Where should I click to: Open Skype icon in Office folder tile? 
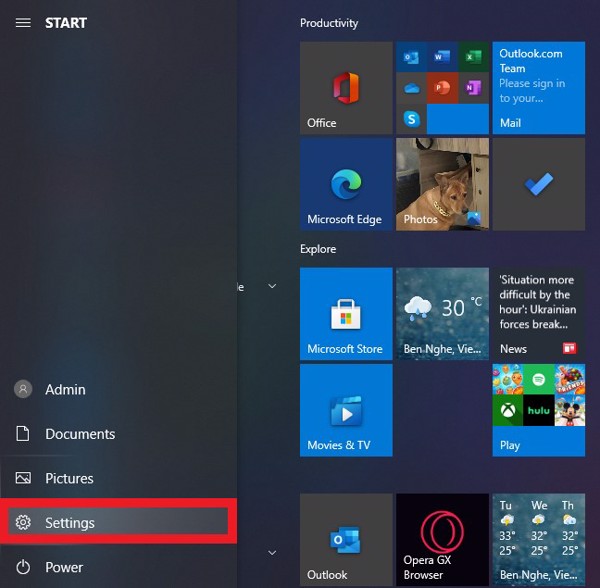click(411, 119)
